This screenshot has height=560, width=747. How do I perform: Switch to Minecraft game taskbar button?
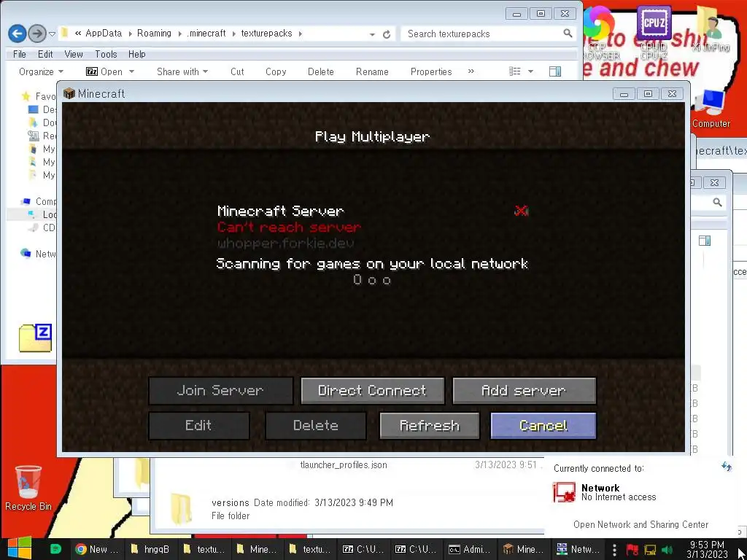(522, 549)
